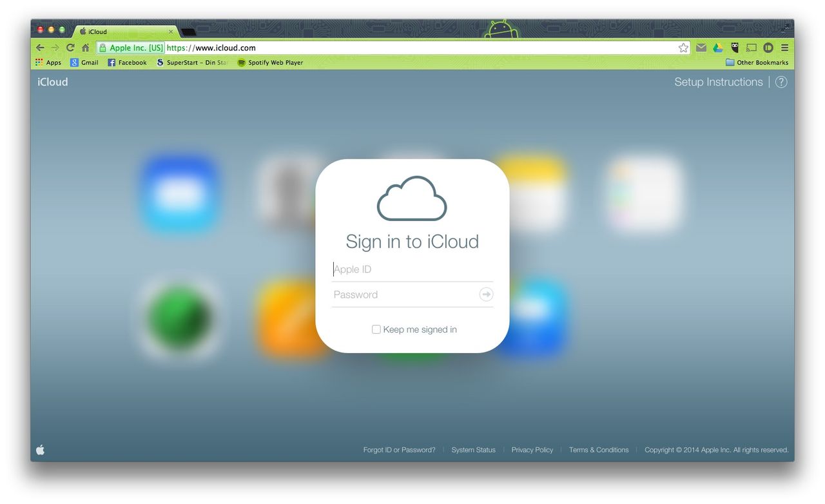Open the Pushbullet extension icon

point(768,48)
